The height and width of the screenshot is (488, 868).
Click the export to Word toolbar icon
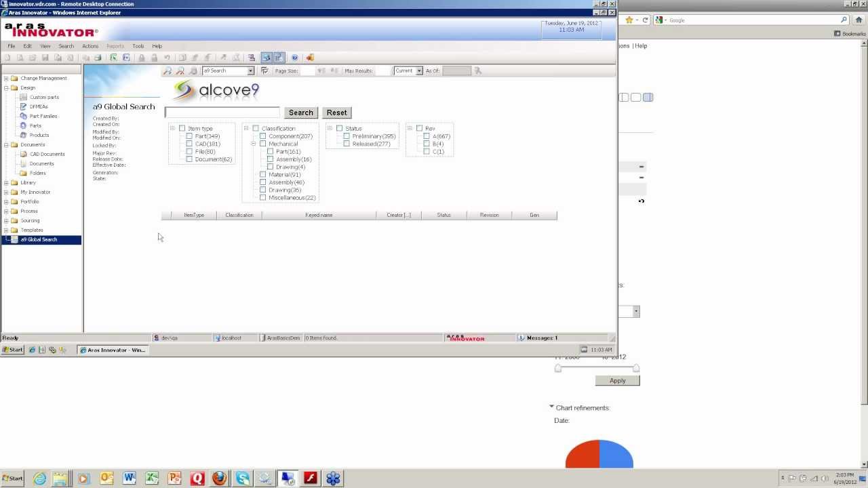tap(126, 58)
